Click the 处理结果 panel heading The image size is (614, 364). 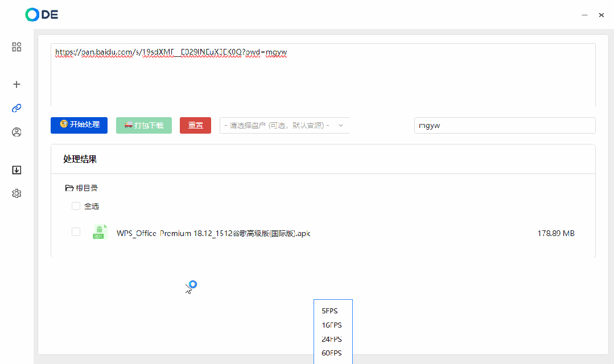[80, 159]
